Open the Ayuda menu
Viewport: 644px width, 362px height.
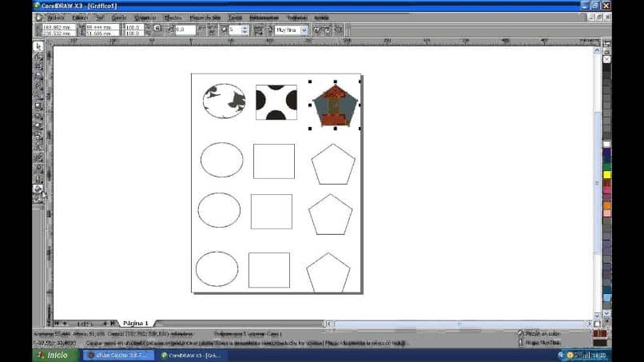tap(321, 18)
